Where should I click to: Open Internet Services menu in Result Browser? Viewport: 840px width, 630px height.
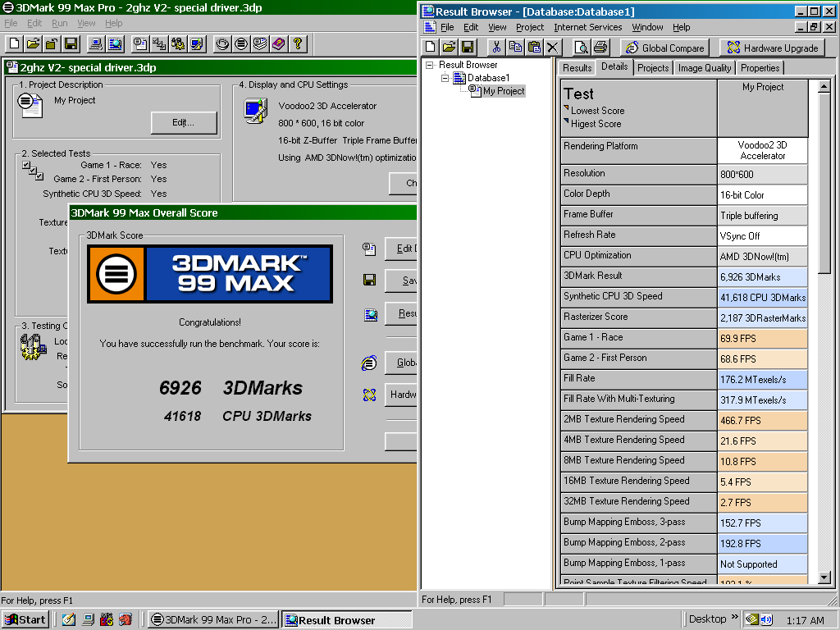587,27
